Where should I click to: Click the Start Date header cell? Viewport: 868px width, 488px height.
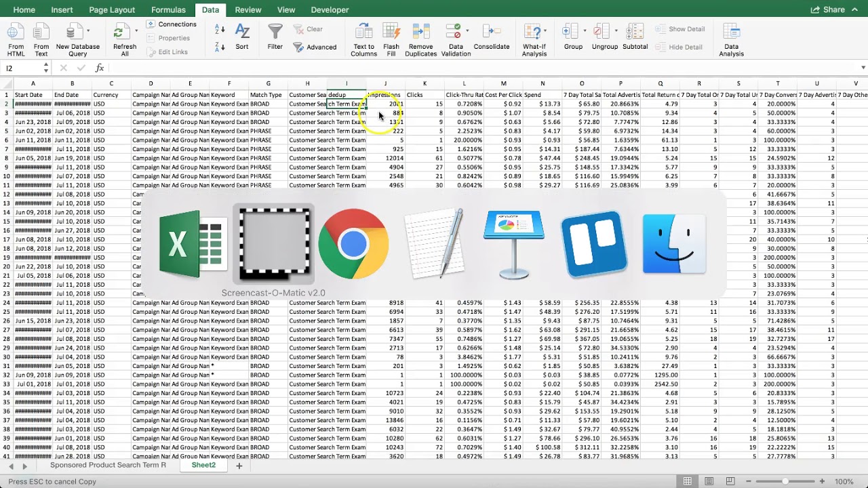pyautogui.click(x=33, y=95)
